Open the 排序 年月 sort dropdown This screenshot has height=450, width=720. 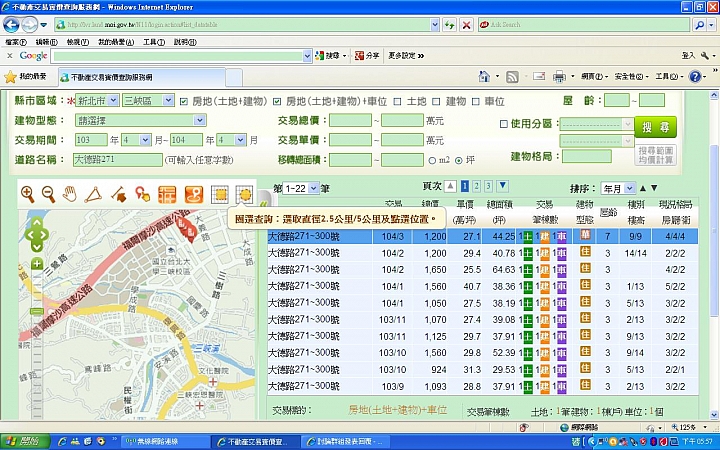click(x=618, y=188)
